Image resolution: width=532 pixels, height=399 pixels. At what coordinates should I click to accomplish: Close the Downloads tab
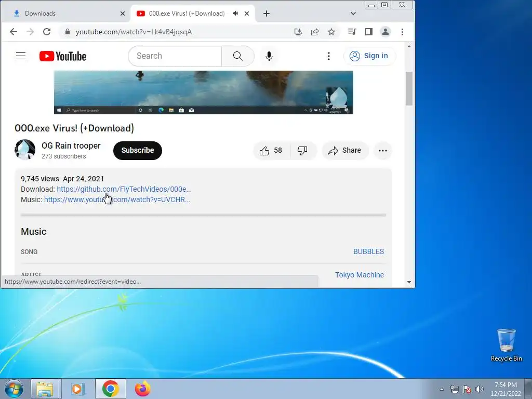pyautogui.click(x=123, y=14)
